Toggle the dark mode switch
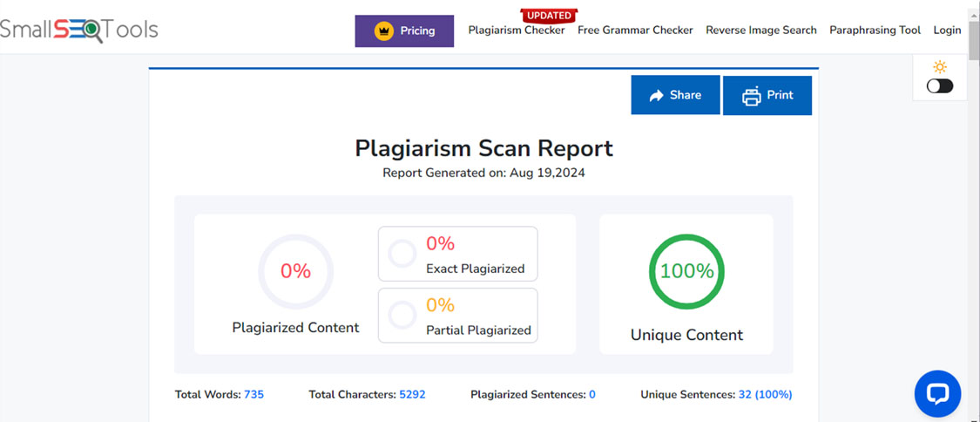The height and width of the screenshot is (422, 980). click(x=939, y=86)
